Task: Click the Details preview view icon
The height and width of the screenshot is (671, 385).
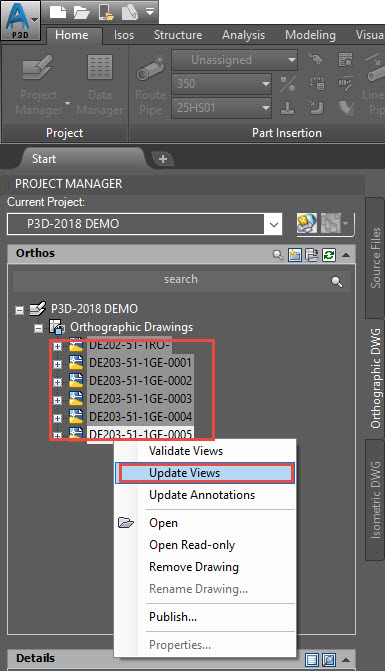Action: 329,660
